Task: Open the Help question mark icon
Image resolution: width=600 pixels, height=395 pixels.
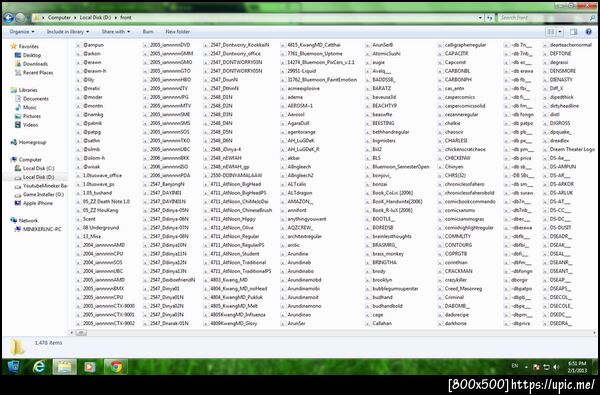Action: (589, 32)
